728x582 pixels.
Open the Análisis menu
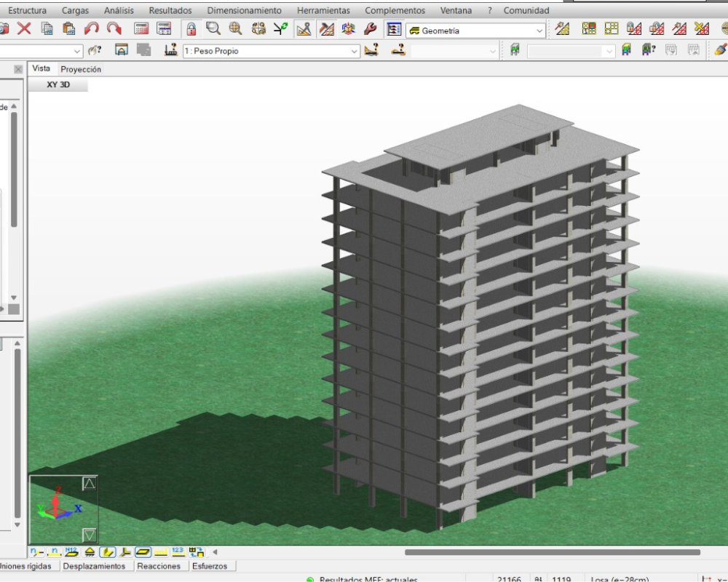pyautogui.click(x=119, y=10)
